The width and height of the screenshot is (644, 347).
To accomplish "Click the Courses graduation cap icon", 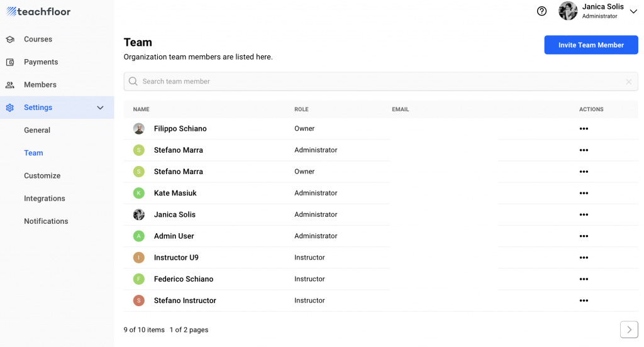I will (10, 40).
